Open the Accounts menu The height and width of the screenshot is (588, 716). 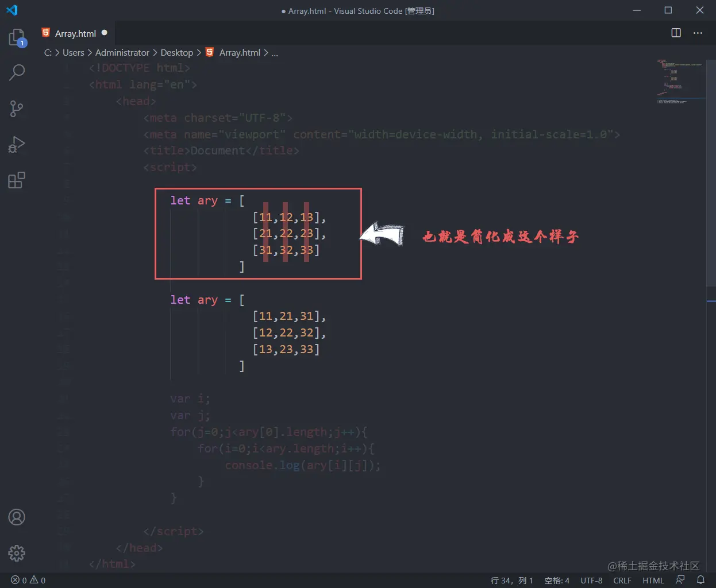pos(17,517)
